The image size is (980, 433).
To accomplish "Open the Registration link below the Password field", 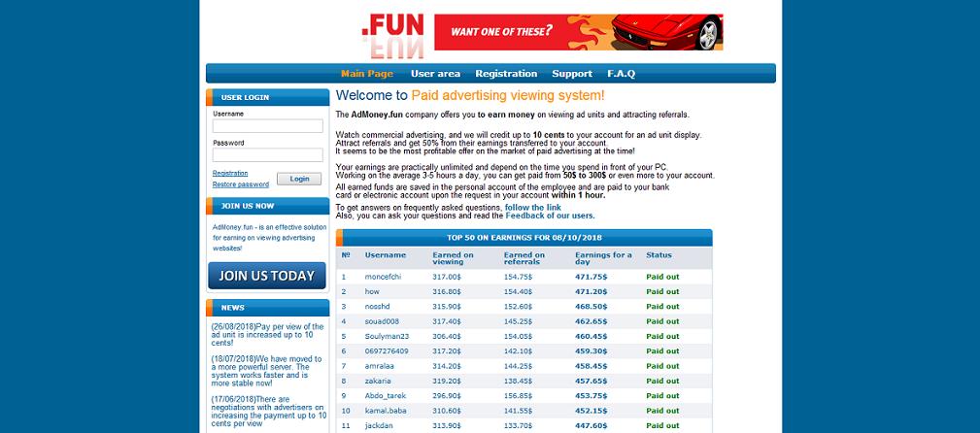I will [x=230, y=173].
